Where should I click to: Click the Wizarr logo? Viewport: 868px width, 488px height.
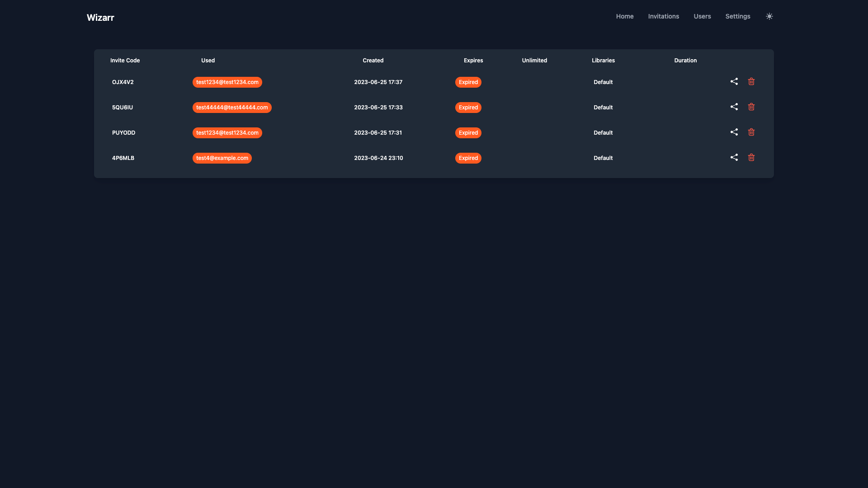(x=100, y=18)
